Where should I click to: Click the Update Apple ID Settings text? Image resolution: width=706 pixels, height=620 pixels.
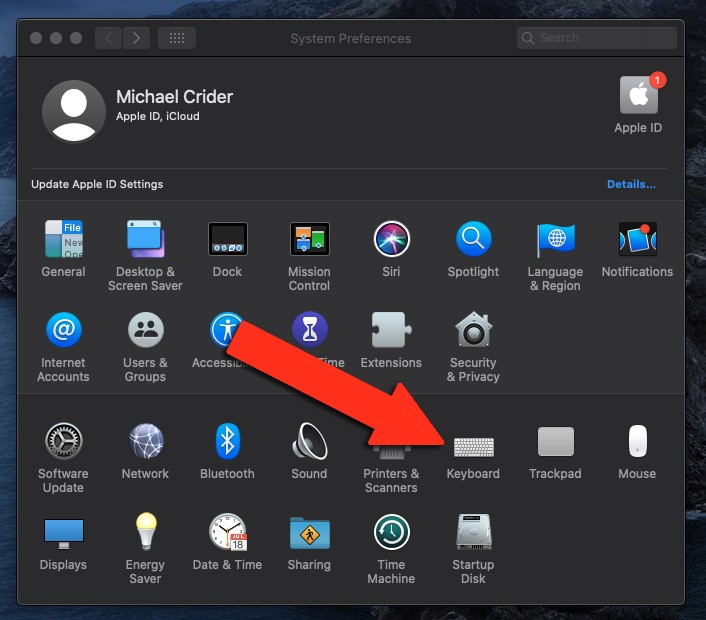(x=97, y=184)
